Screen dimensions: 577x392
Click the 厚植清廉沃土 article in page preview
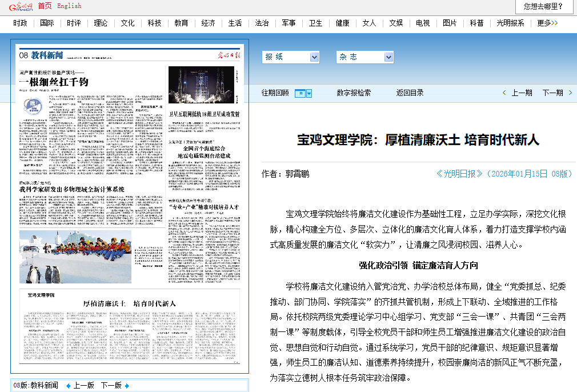tap(130, 303)
